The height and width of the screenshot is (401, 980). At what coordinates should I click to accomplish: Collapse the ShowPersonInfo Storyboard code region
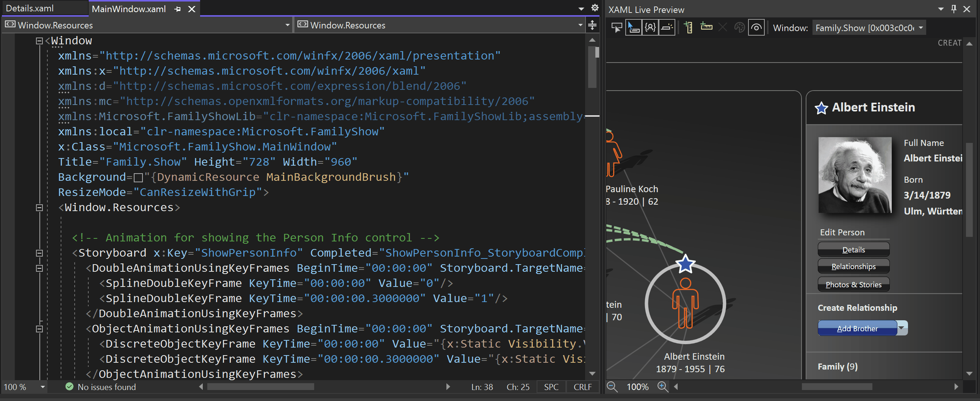click(x=39, y=253)
